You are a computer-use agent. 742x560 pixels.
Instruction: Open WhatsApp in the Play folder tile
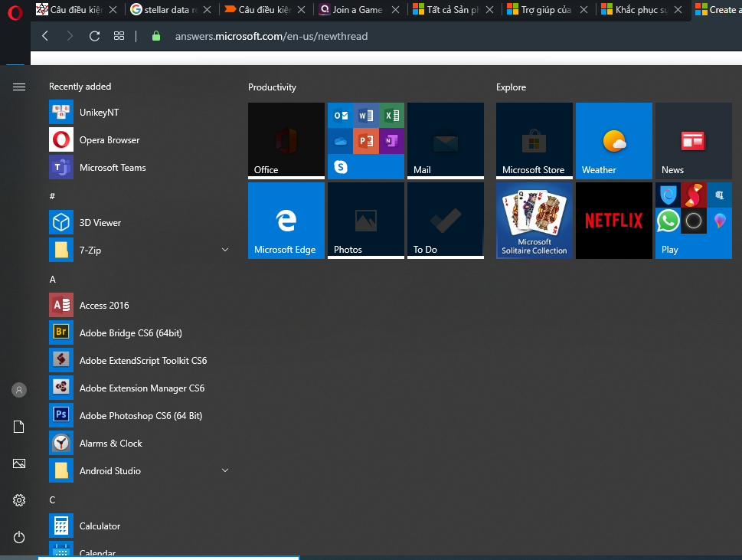[x=668, y=221]
